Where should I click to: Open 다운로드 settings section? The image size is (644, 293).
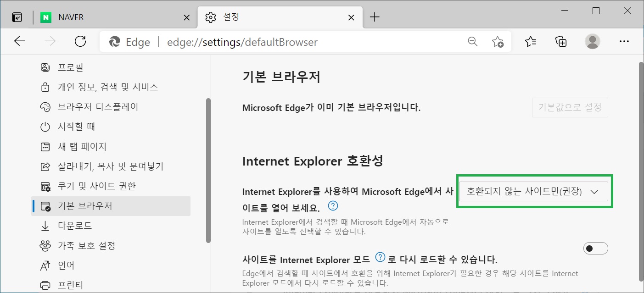(x=111, y=226)
